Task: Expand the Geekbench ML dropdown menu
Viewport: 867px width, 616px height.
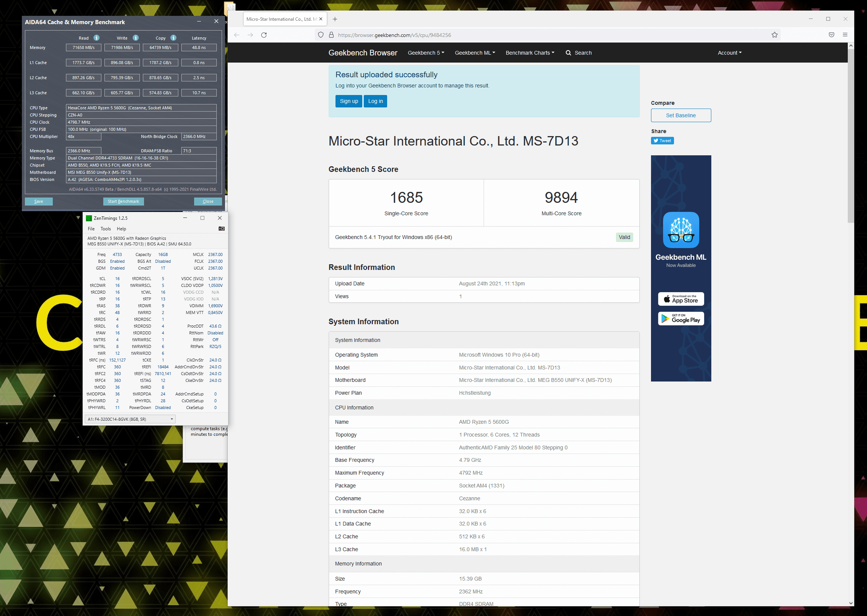Action: pos(475,53)
